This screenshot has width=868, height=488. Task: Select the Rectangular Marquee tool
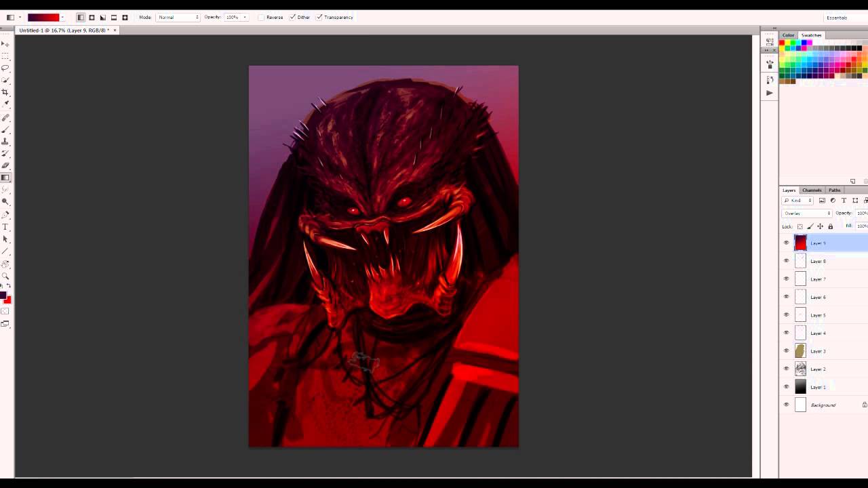click(x=5, y=56)
